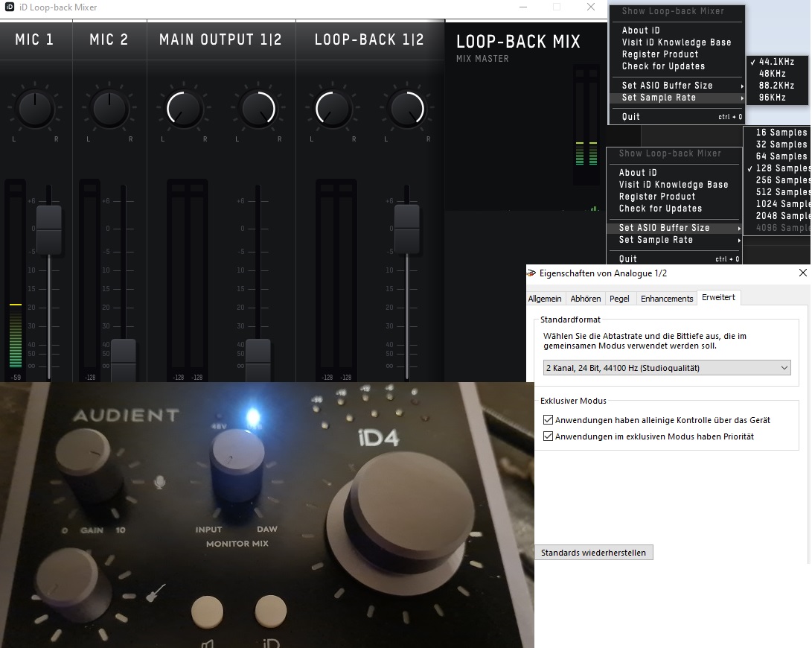Open the Standardformat dropdown showing 44100 Hz
This screenshot has height=648, width=812.
point(667,368)
